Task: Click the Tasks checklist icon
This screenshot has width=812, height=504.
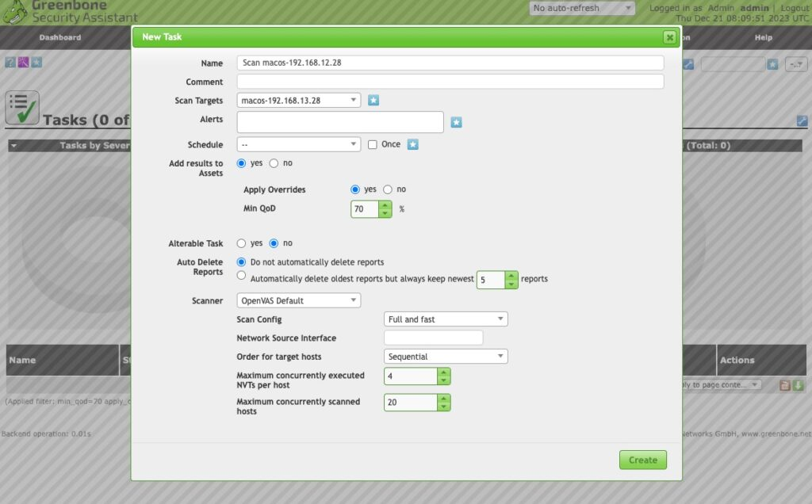Action: (22, 108)
